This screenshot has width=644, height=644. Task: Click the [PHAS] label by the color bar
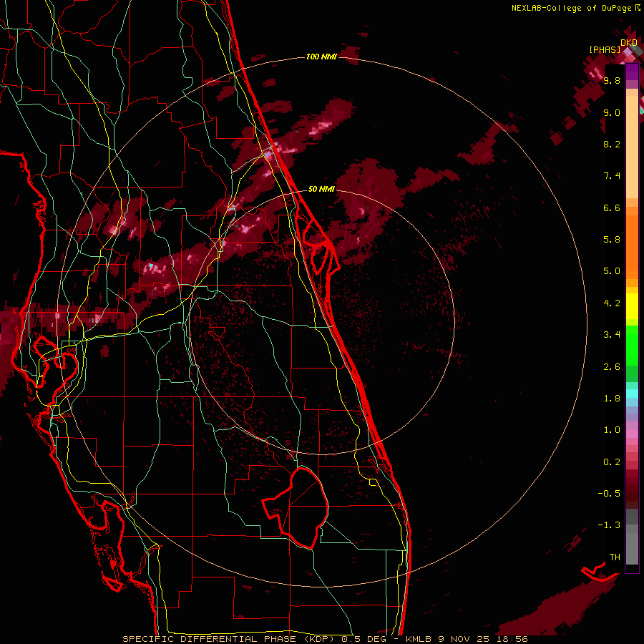[605, 49]
